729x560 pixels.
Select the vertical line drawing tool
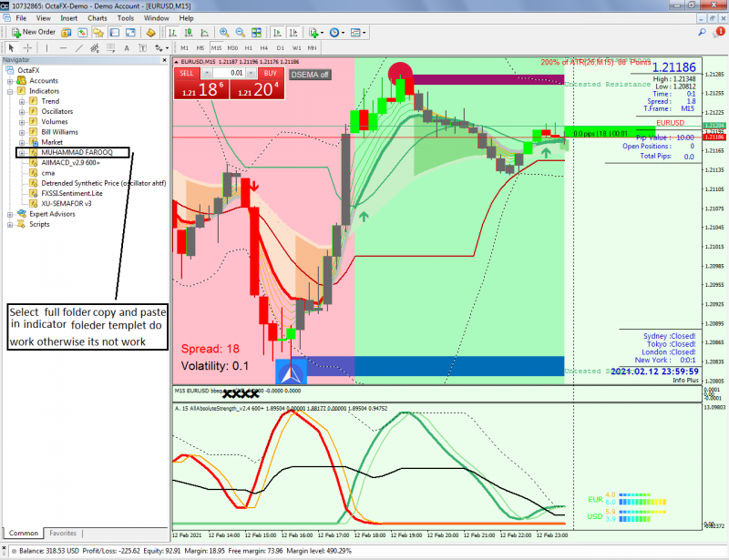point(46,48)
